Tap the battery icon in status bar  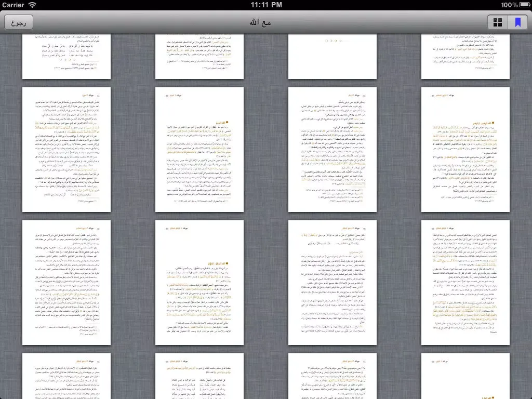tap(525, 5)
